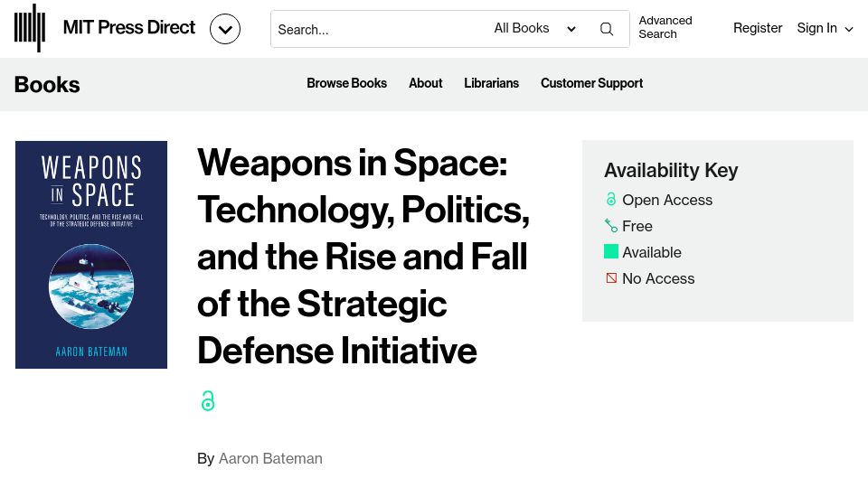Open the MIT Press Direct home link
Screen dimensions: 868x488
(129, 27)
